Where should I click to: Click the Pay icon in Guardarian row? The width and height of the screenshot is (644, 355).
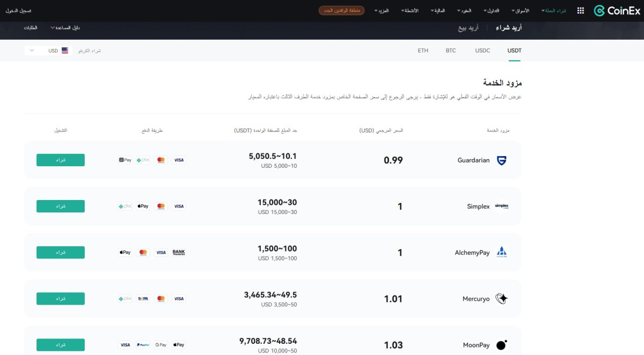click(x=125, y=160)
